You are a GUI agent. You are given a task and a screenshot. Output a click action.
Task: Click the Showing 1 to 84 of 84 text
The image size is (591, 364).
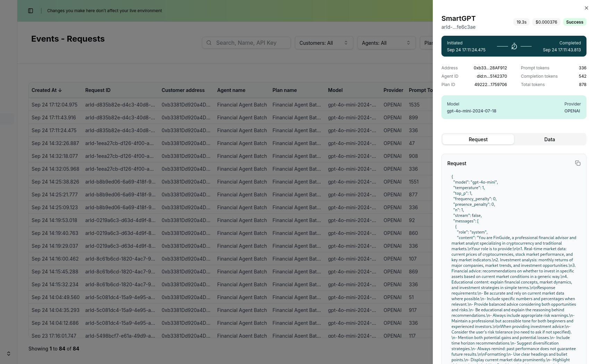54,349
